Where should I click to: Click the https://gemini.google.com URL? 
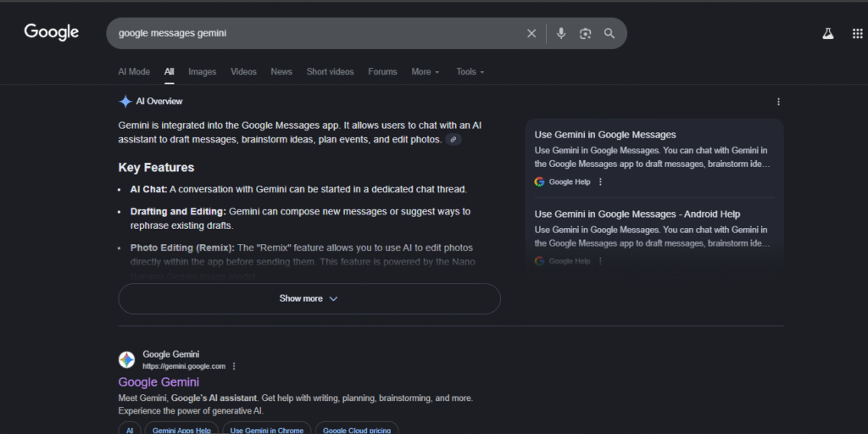184,366
